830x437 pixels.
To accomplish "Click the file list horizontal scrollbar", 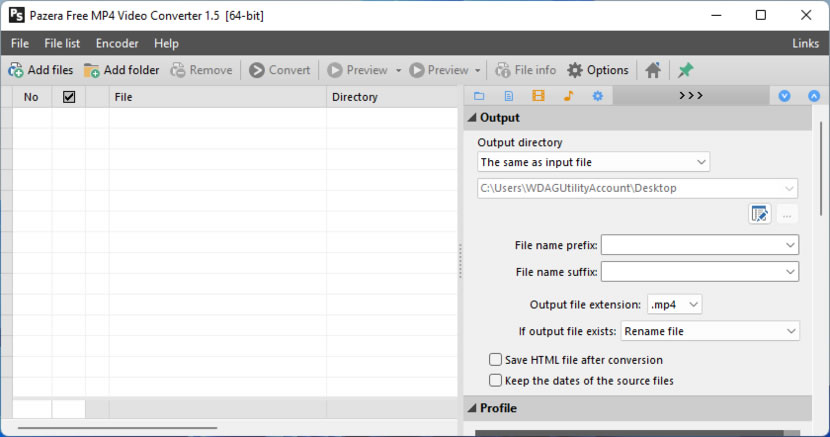I will (118, 427).
